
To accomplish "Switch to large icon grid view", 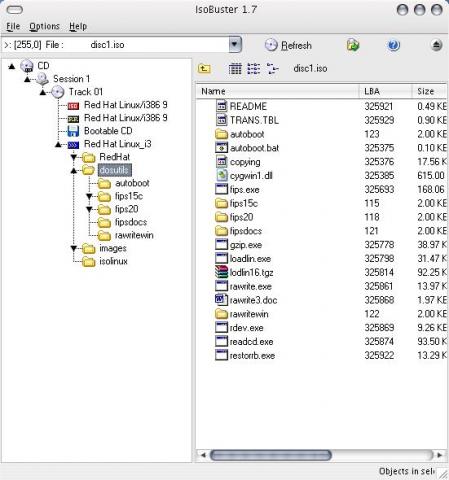I will point(235,69).
